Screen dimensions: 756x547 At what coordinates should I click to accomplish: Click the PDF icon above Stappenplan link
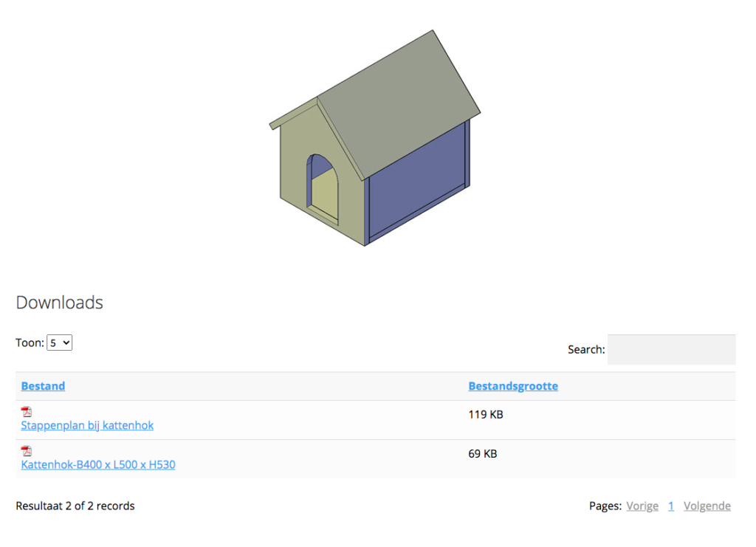[27, 412]
